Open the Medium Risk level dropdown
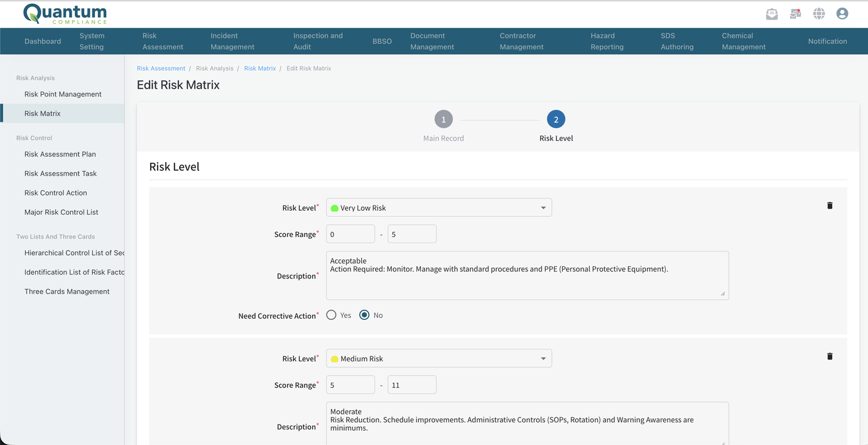The image size is (868, 445). (x=439, y=358)
